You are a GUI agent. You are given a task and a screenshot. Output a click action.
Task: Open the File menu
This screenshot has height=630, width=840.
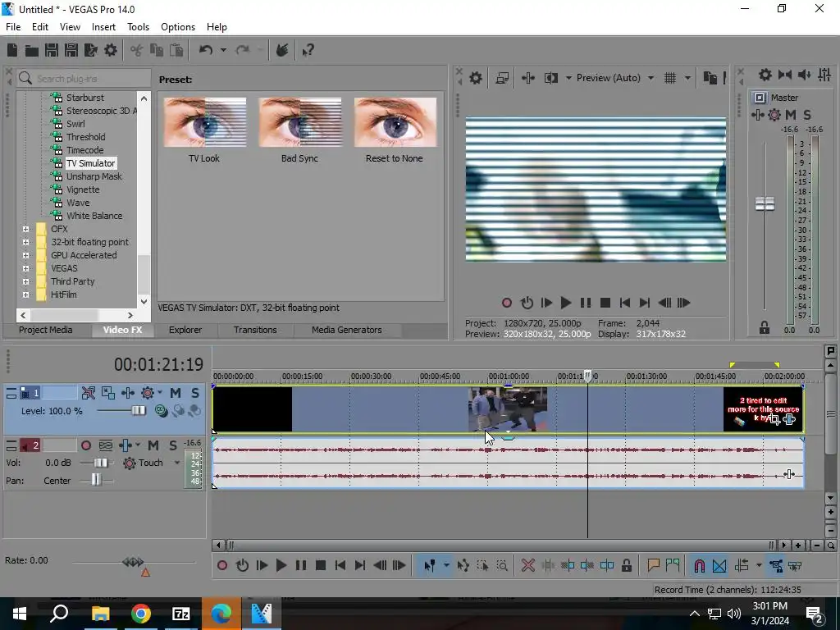point(13,27)
